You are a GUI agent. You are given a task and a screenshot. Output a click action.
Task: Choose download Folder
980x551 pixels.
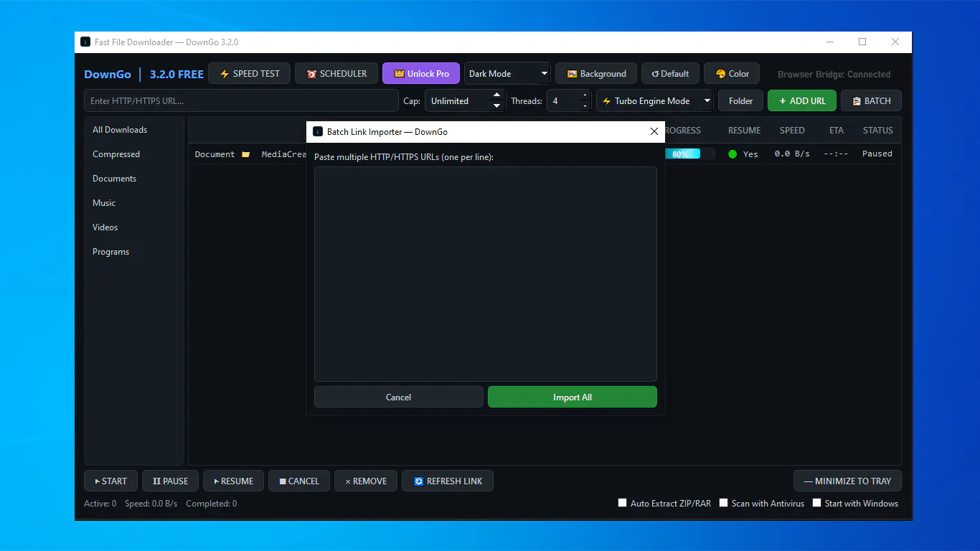click(x=740, y=101)
